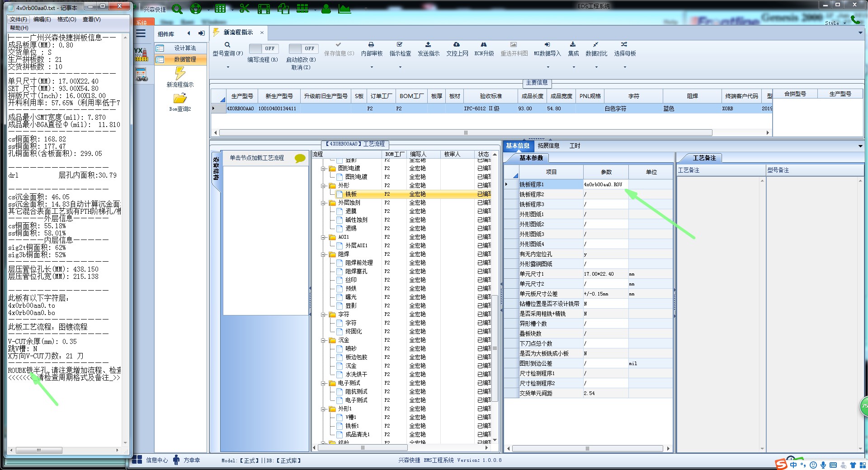
Task: Click the 文控上网 cloud icon
Action: pyautogui.click(x=457, y=45)
